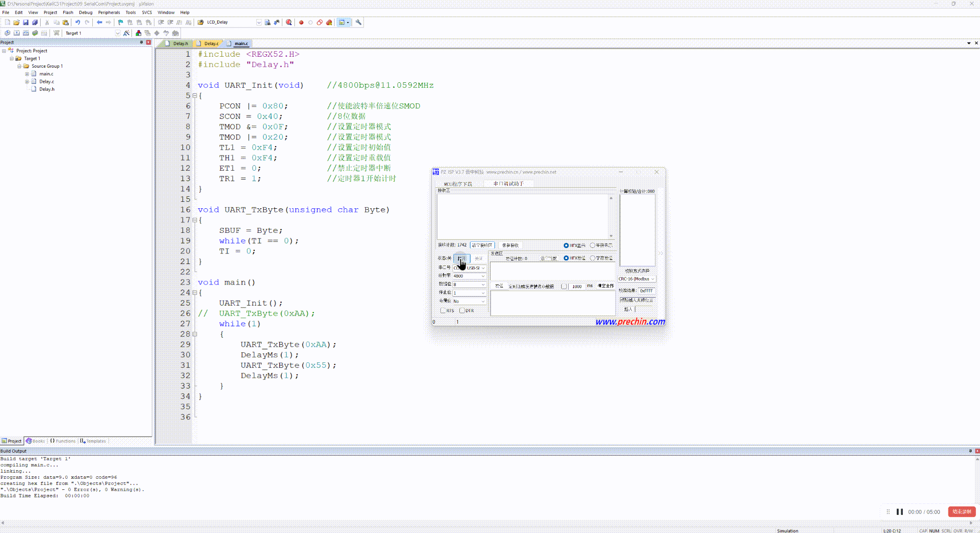The width and height of the screenshot is (980, 533).
Task: Click the Save All icon
Action: tap(35, 22)
